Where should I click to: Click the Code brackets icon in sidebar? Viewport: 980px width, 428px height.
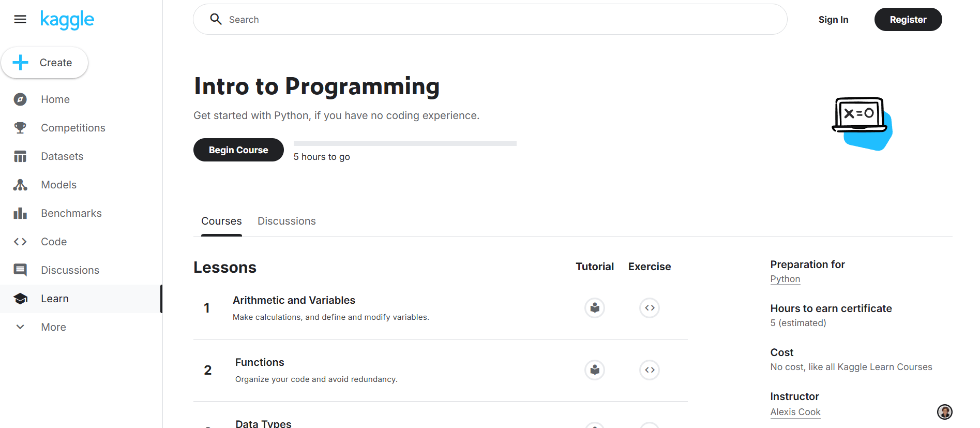(x=20, y=242)
